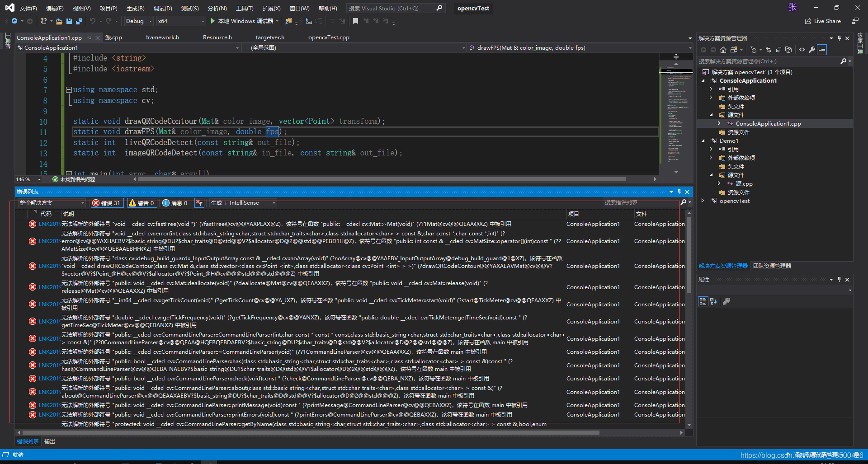Toggle the Preview Selected Items button
Screen dimensions: 868x464
coord(822,50)
